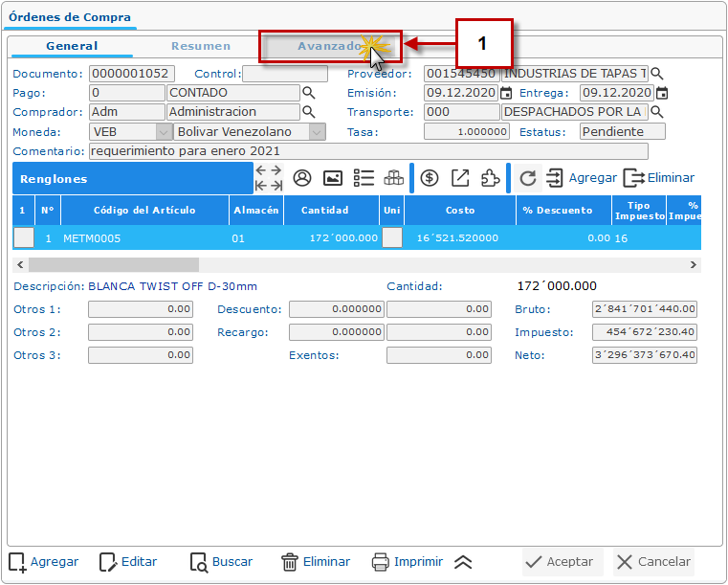The height and width of the screenshot is (585, 728).
Task: Click the dollar currency icon in Renglones toolbar
Action: [x=430, y=178]
